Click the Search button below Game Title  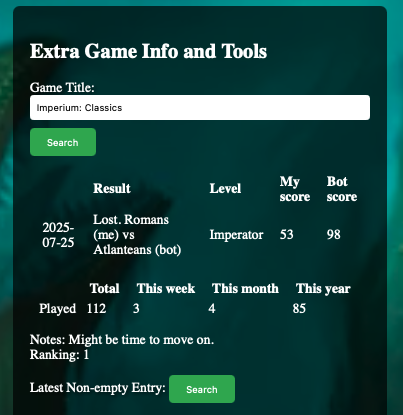pos(63,142)
